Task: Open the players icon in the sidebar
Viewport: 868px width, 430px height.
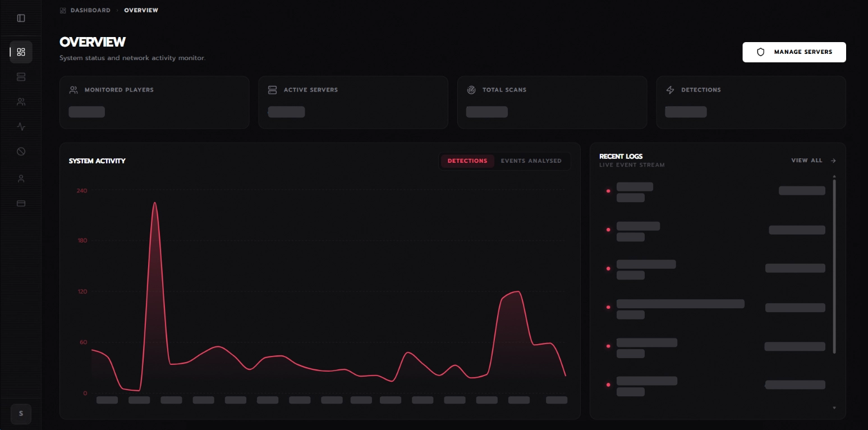Action: pos(21,102)
